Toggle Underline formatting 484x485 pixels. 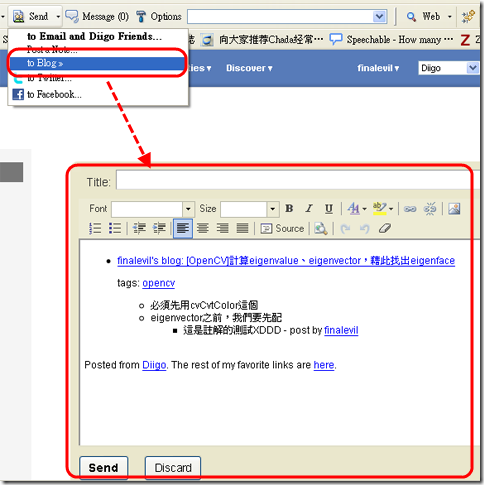click(329, 208)
